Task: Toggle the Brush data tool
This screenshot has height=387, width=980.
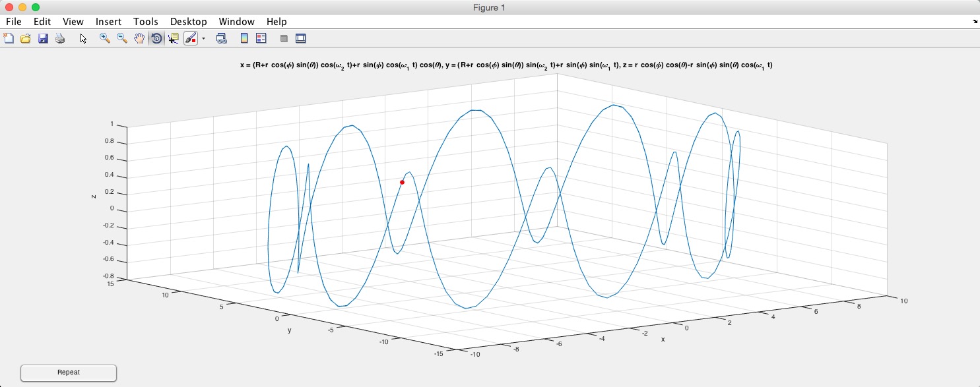Action: click(190, 38)
